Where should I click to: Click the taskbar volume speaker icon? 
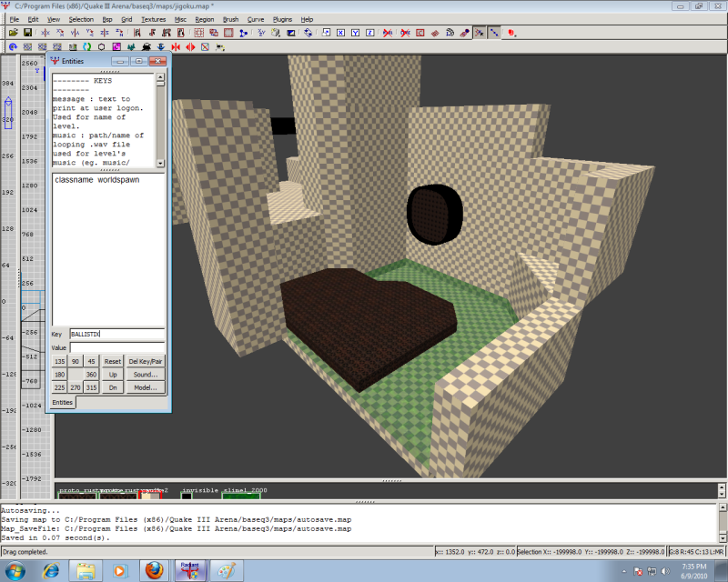coord(666,571)
